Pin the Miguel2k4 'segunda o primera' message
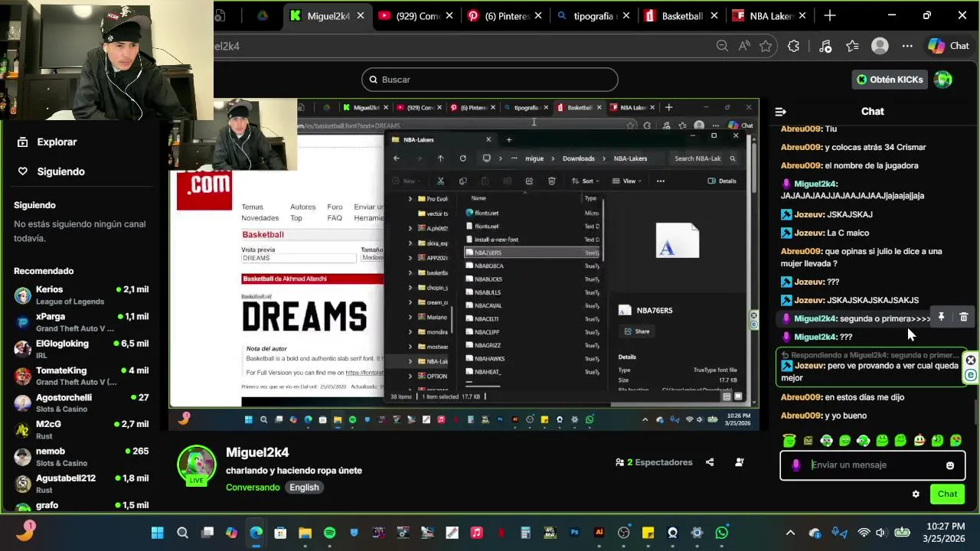This screenshot has height=551, width=980. tap(941, 317)
